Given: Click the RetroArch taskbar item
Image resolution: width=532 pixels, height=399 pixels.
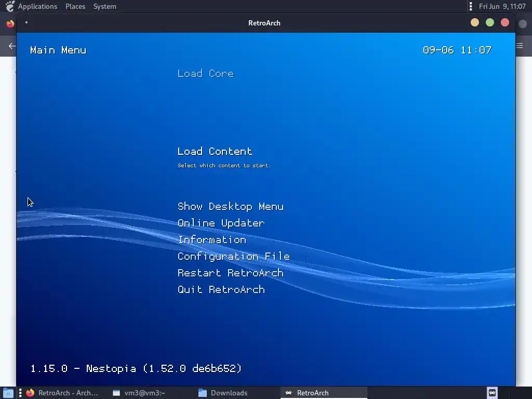Looking at the screenshot, I should [x=324, y=393].
